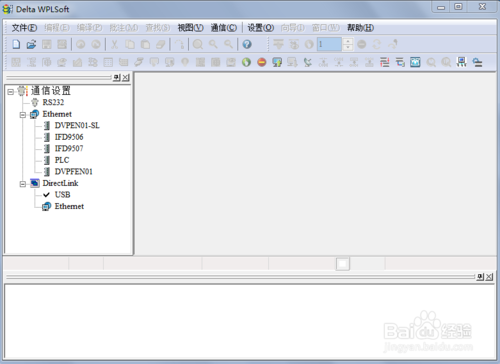The width and height of the screenshot is (500, 364).
Task: Select the DVPEN01-SL device entry
Action: 77,125
